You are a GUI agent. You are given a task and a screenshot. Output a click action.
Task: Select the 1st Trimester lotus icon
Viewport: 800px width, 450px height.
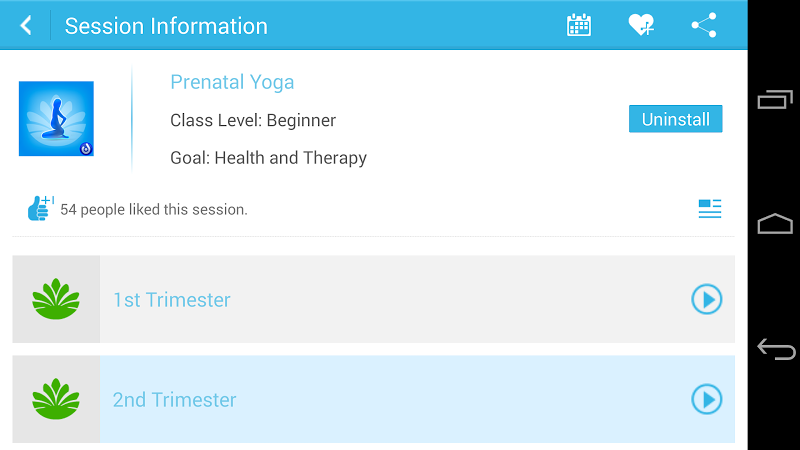pyautogui.click(x=56, y=299)
